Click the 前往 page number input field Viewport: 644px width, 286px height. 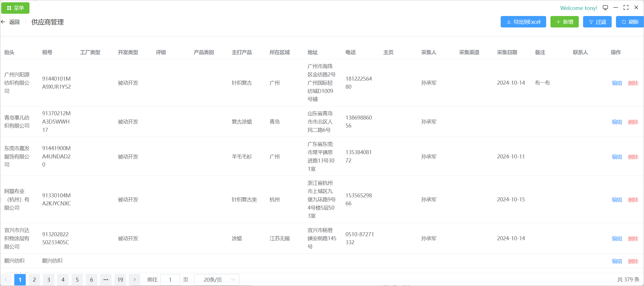click(170, 280)
